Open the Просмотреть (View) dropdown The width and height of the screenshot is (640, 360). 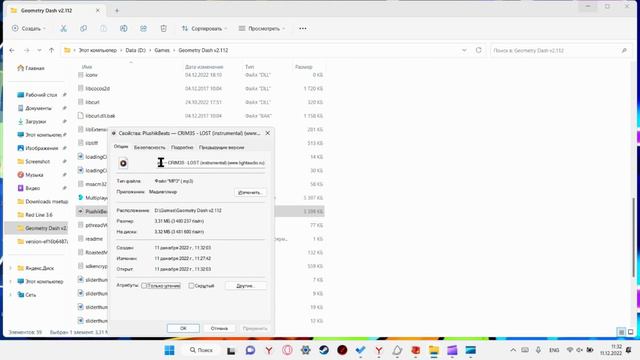262,29
